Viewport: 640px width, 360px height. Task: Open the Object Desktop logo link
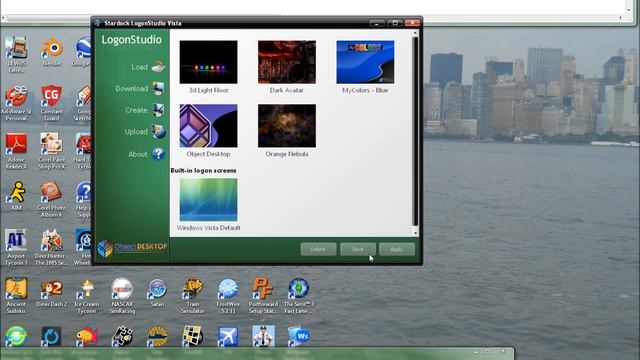coord(133,248)
